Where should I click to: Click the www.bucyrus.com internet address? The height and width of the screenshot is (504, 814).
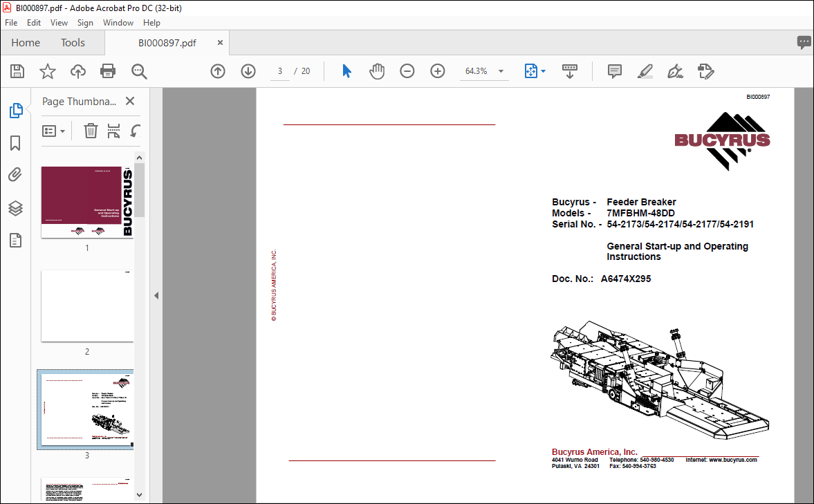point(733,460)
